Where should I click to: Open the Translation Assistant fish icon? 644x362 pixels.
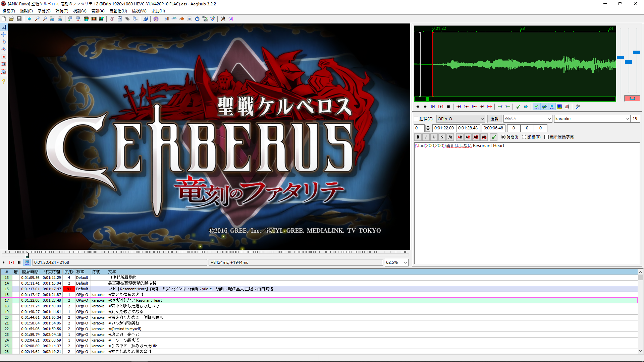click(x=182, y=19)
